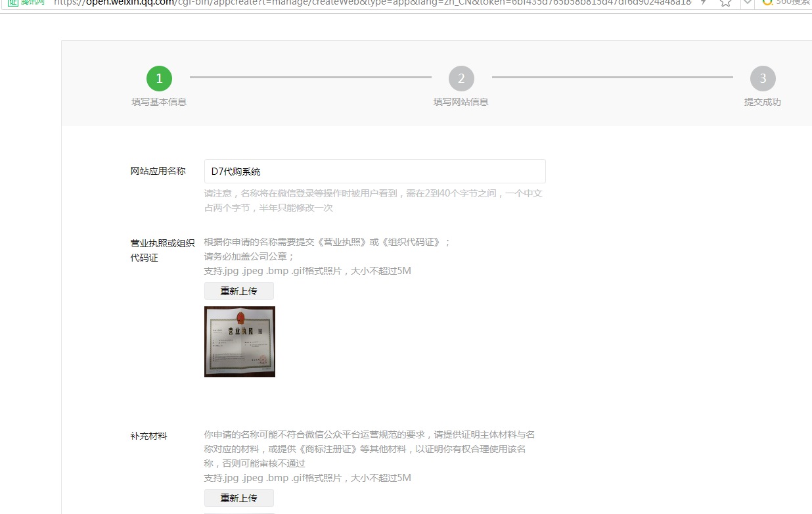
Task: Click the 营业执照或组织代码证 label
Action: (162, 250)
